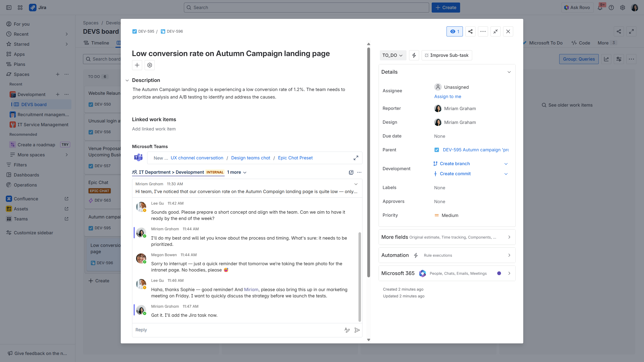644x362 pixels.
Task: Open the text formatting icon in the Reply box
Action: pos(347,330)
